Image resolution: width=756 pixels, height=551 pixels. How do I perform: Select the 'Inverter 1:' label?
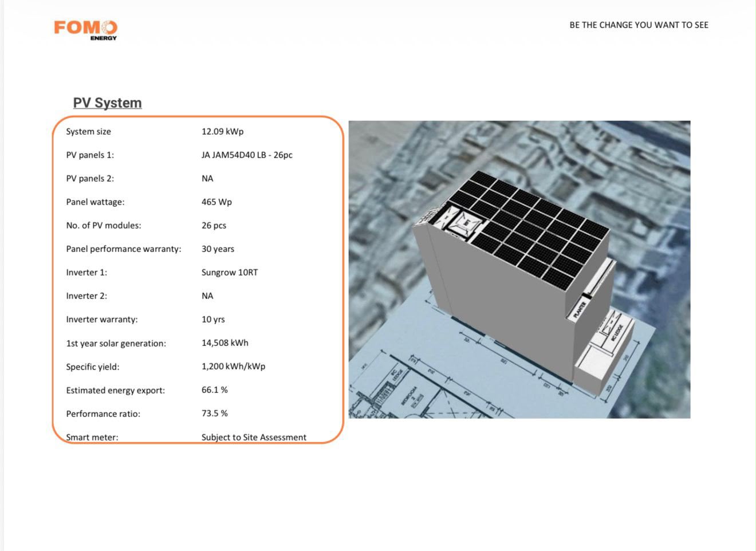click(x=86, y=273)
